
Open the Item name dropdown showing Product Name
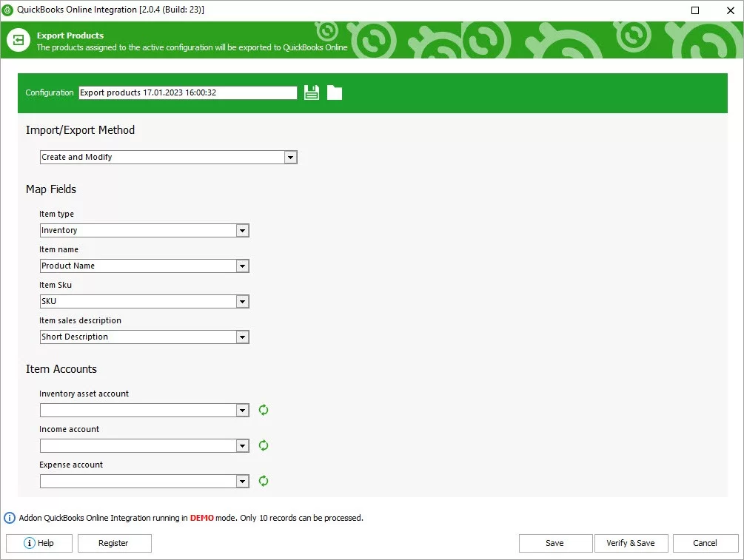point(242,266)
